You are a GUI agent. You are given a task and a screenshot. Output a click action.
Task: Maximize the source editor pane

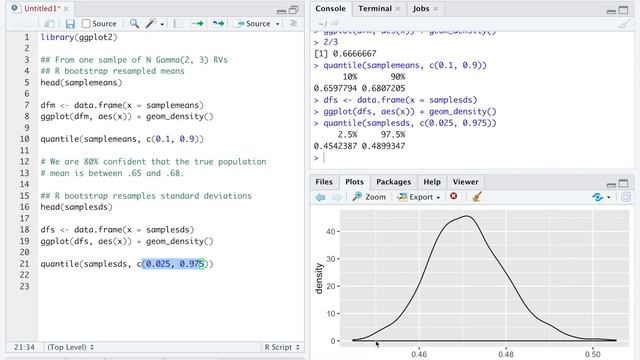coord(293,10)
